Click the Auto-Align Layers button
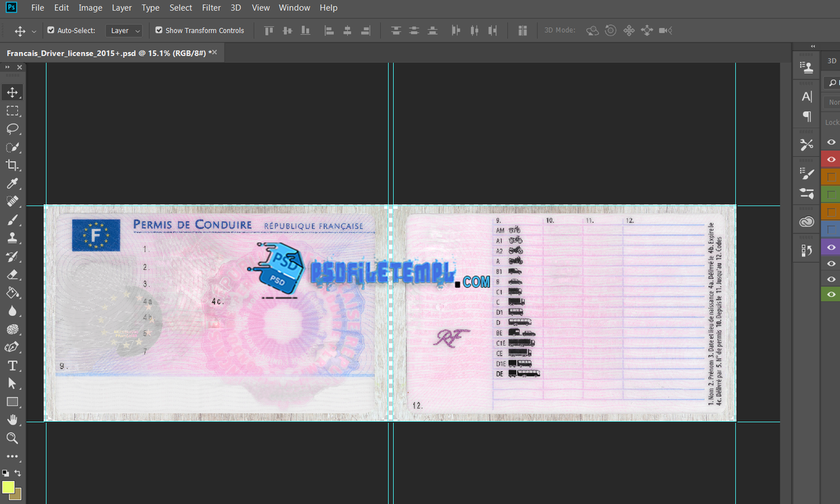This screenshot has height=504, width=840. (522, 30)
